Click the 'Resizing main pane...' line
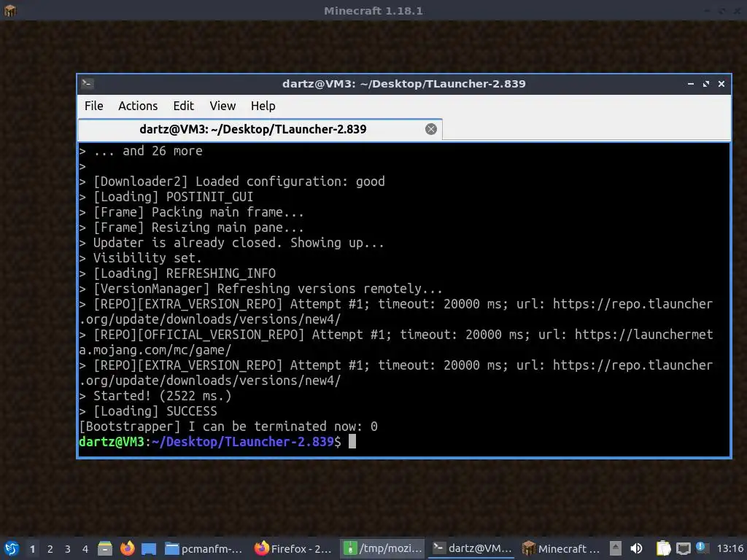 click(192, 227)
